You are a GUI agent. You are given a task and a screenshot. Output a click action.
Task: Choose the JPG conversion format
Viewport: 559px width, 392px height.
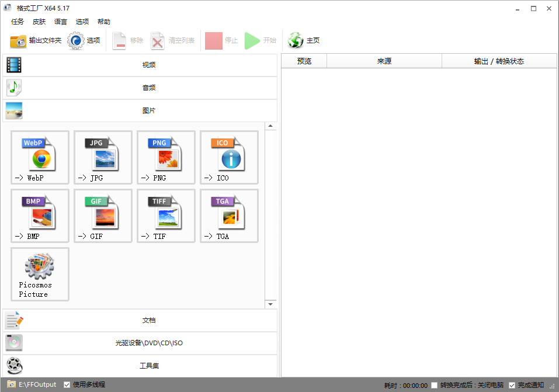coord(103,157)
